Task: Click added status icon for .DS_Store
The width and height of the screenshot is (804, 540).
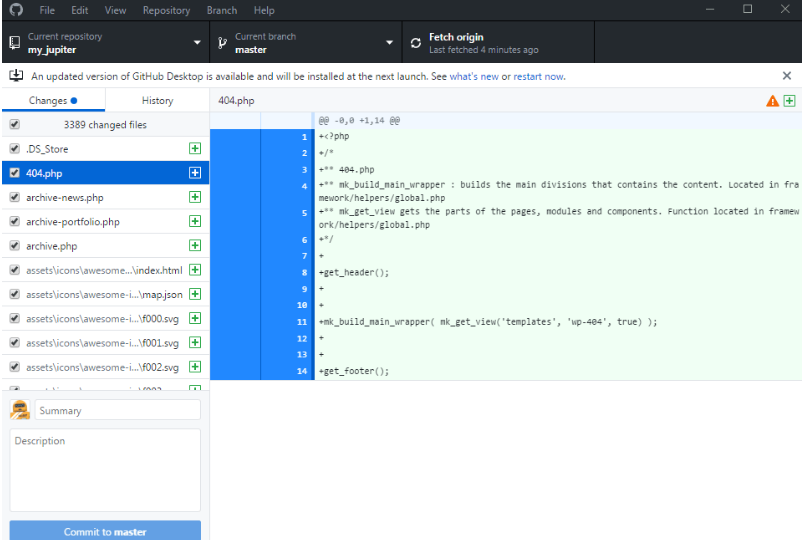Action: tap(195, 149)
